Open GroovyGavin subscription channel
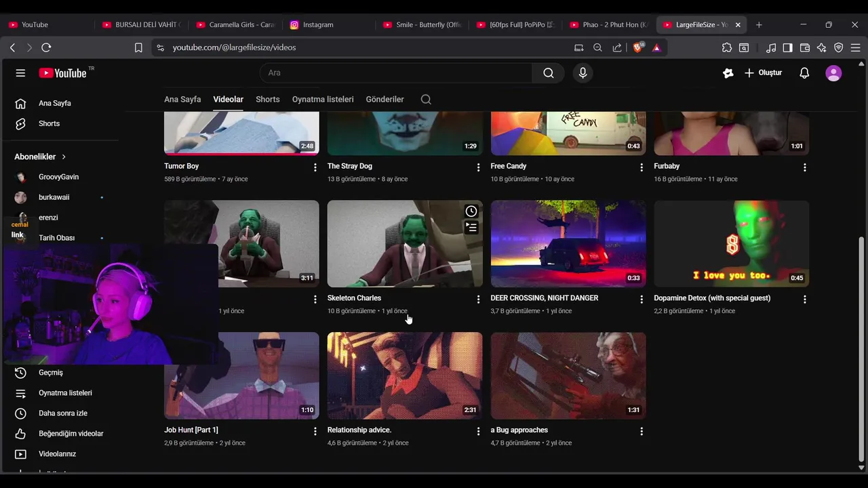The image size is (868, 488). [x=60, y=177]
